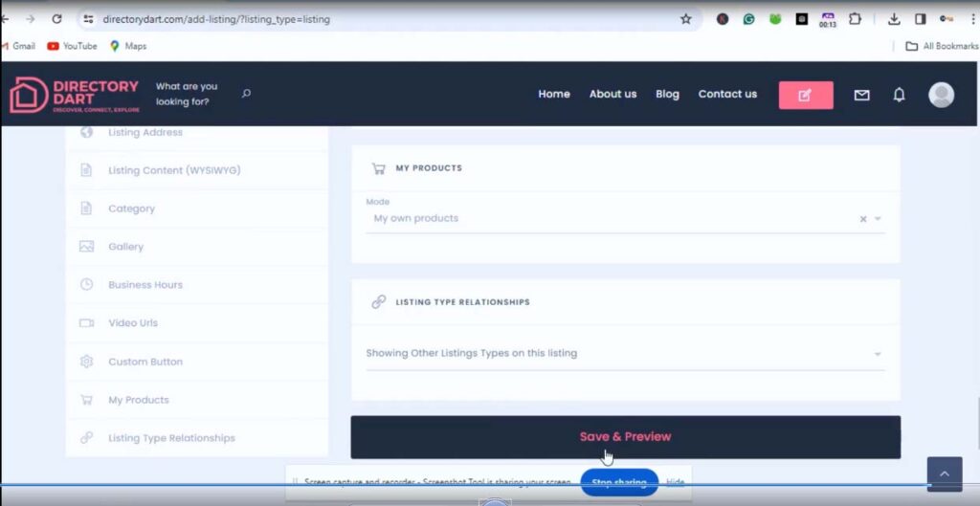Click the green frog extension icon

(x=775, y=19)
